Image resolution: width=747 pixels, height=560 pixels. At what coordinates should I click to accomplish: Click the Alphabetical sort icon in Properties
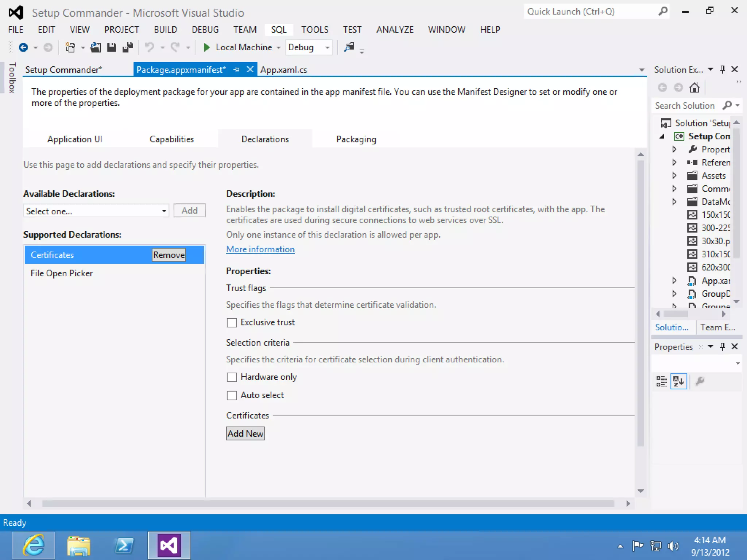[x=678, y=381]
